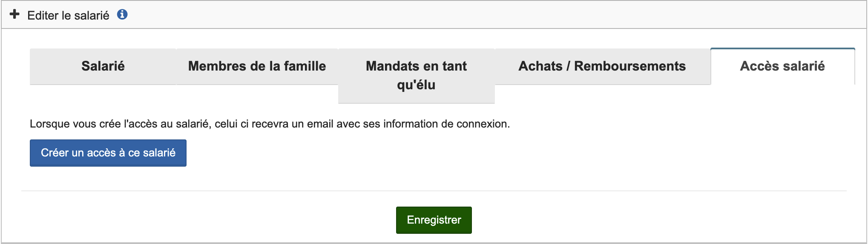Viewport: 868px width, 244px height.
Task: Create employee access with the blue button
Action: tap(108, 153)
